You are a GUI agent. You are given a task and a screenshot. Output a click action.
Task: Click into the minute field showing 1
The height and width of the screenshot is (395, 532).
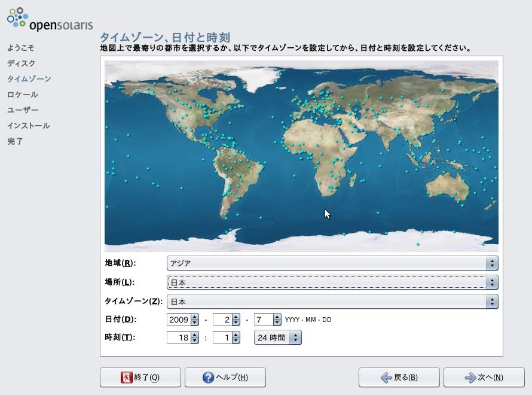[222, 338]
